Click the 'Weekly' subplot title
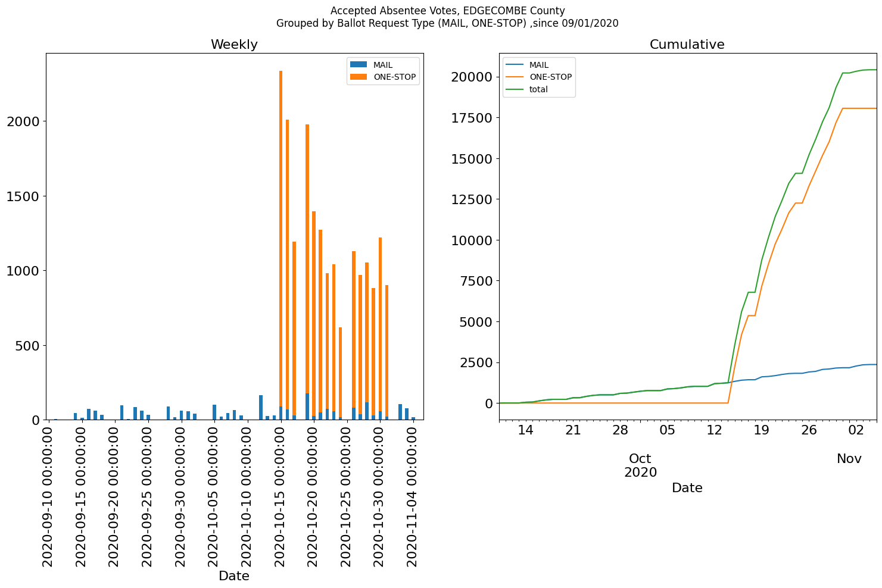This screenshot has height=588, width=882. pos(234,45)
